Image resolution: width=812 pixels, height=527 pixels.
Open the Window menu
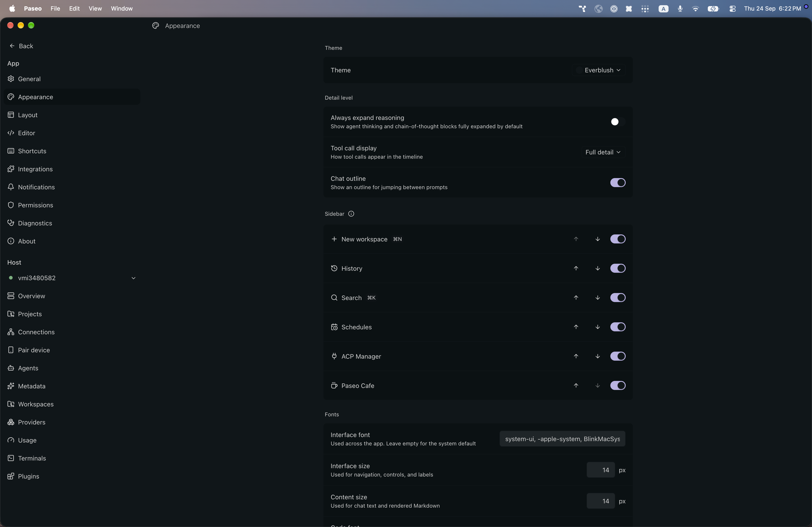click(122, 9)
